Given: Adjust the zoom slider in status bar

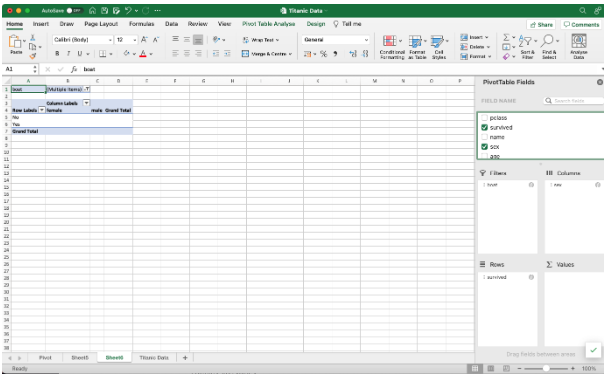Looking at the screenshot, I should point(546,368).
